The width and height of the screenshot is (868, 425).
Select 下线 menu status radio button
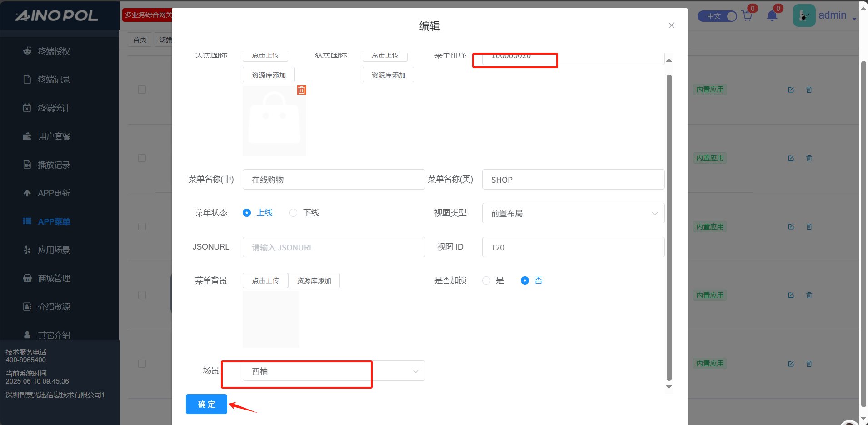(x=294, y=213)
